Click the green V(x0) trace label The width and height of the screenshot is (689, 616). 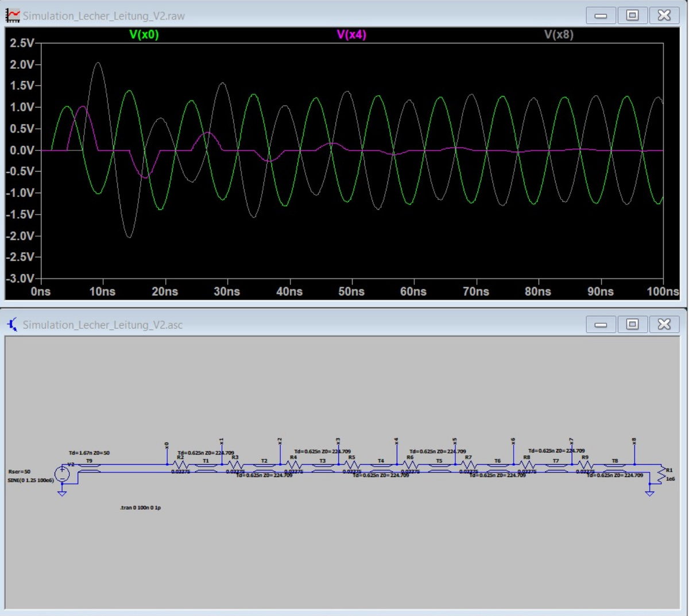144,34
